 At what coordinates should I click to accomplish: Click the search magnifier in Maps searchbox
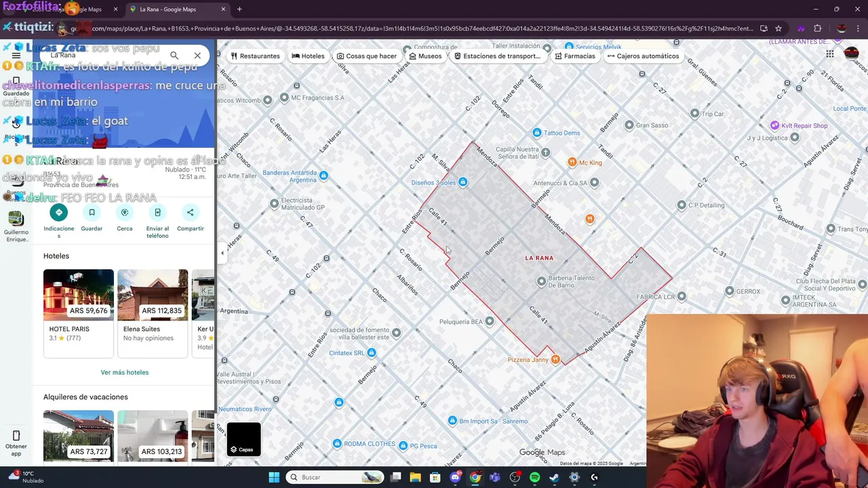[174, 56]
